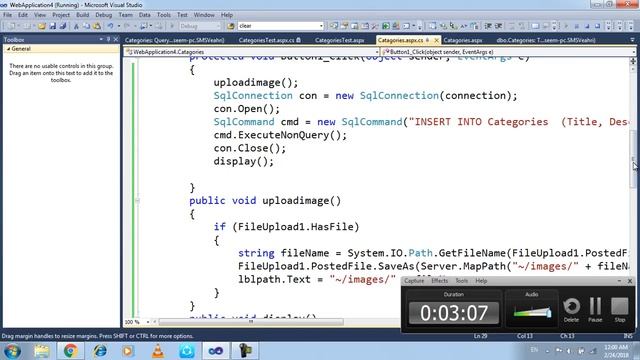Viewport: 640px width, 360px height.
Task: Pin the Toolbox panel with auto-hide pushpin
Action: tap(108, 39)
